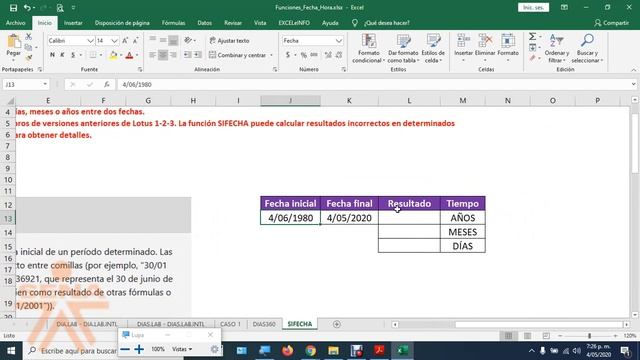Open Dar formato como tabla

[x=403, y=49]
